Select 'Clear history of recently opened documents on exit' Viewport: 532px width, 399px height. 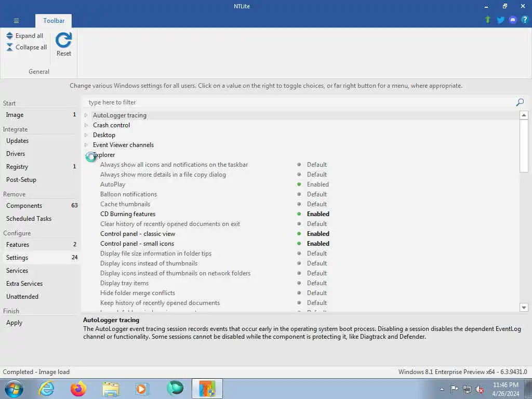pyautogui.click(x=170, y=224)
